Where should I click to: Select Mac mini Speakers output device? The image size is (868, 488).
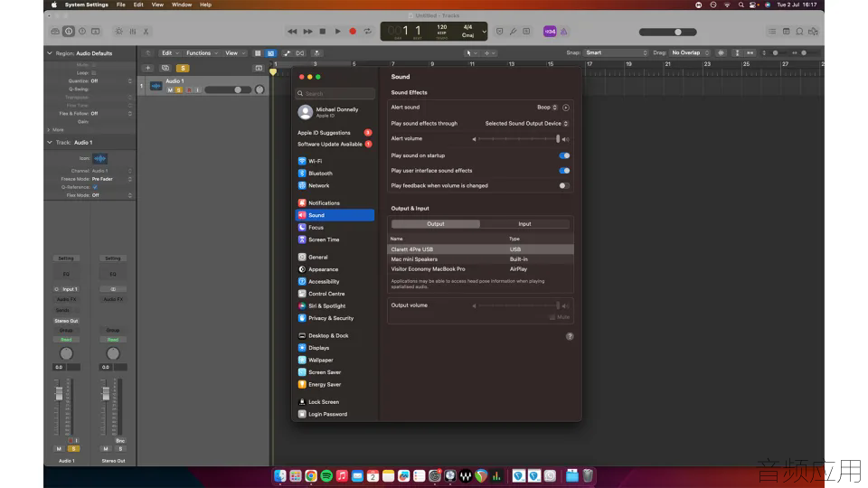point(480,259)
